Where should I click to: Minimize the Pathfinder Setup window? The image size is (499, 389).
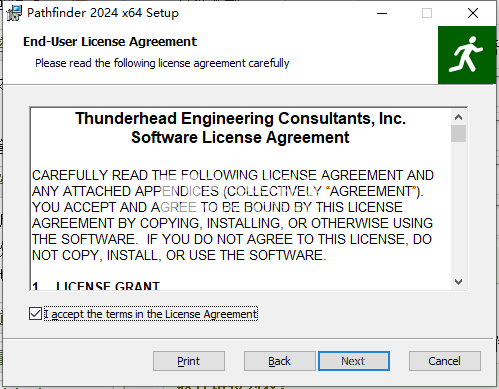382,13
